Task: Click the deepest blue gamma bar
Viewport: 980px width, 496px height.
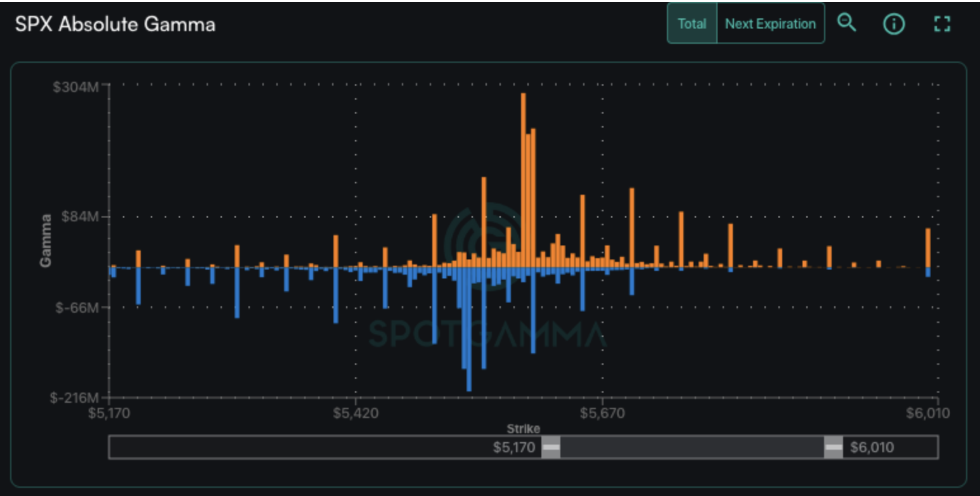Action: tap(469, 329)
